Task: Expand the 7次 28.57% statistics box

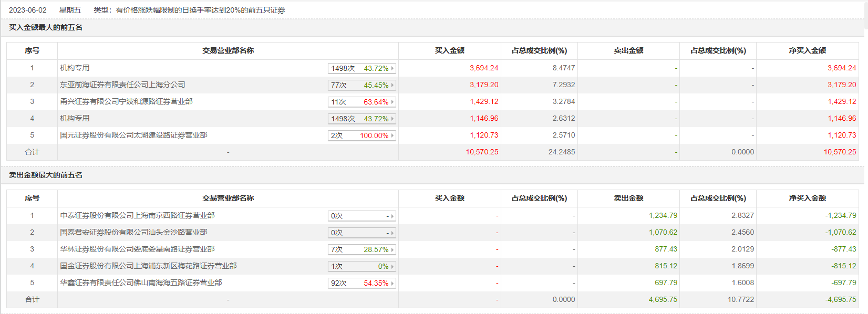Action: (361, 249)
